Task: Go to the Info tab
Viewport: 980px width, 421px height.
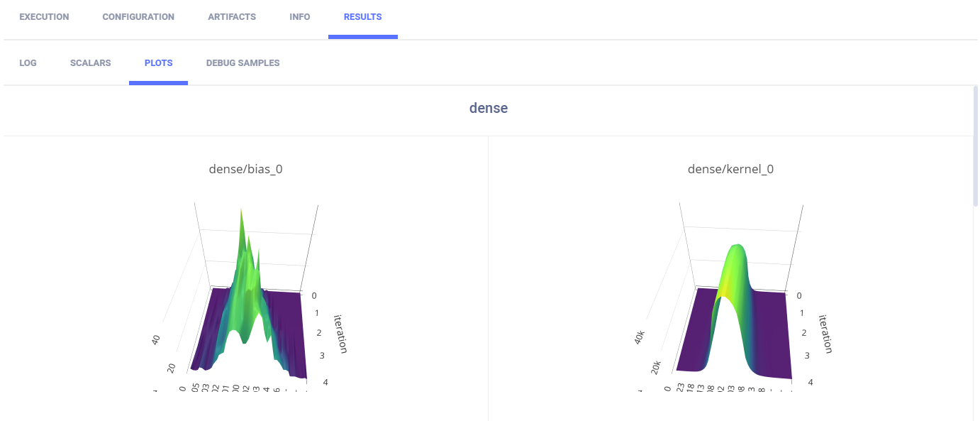Action: (300, 17)
